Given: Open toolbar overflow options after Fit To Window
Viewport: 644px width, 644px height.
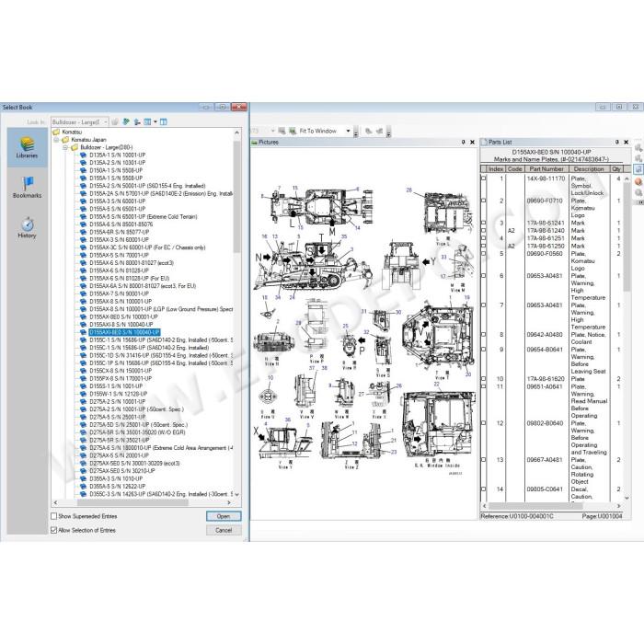Looking at the screenshot, I should pos(356,132).
